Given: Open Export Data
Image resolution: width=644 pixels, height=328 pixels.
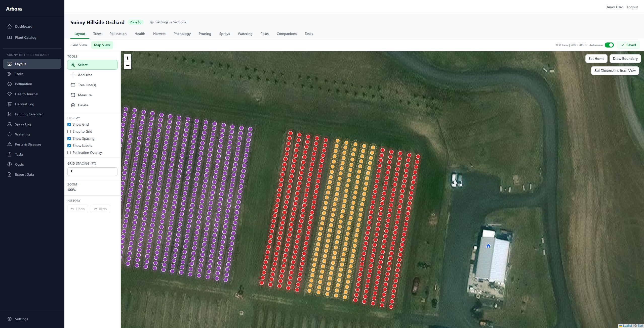Looking at the screenshot, I should 24,174.
